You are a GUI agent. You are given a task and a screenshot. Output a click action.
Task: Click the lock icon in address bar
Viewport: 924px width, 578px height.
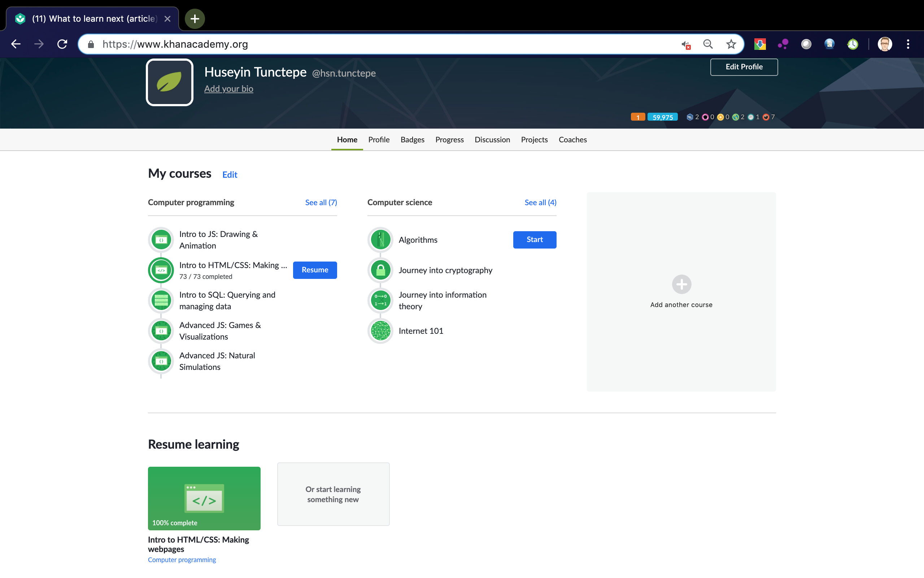(x=91, y=44)
